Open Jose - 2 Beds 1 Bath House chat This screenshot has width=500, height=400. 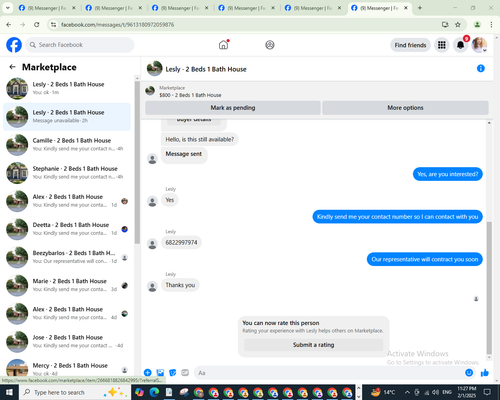[67, 341]
